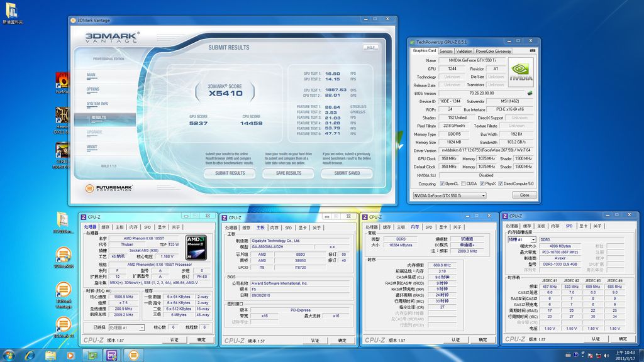Launch the 3DMark Vantage desktop shortcut
644x362 pixels.
64,295
